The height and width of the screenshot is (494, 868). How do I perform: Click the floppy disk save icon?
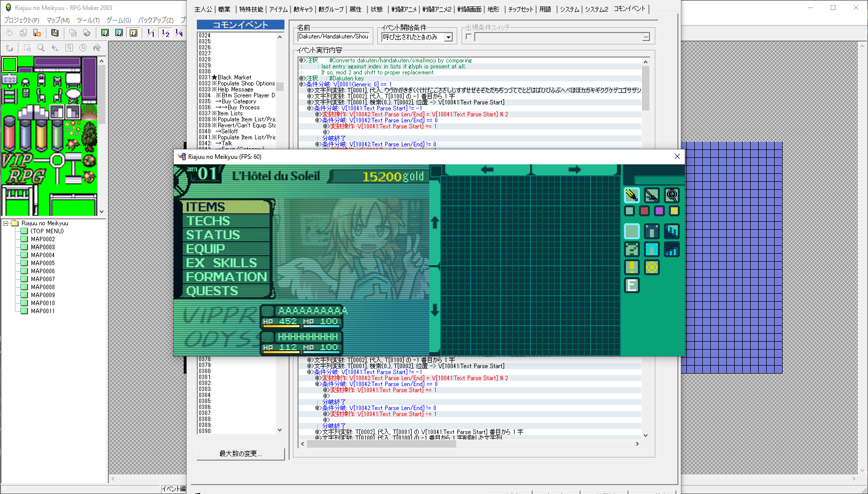tap(55, 33)
